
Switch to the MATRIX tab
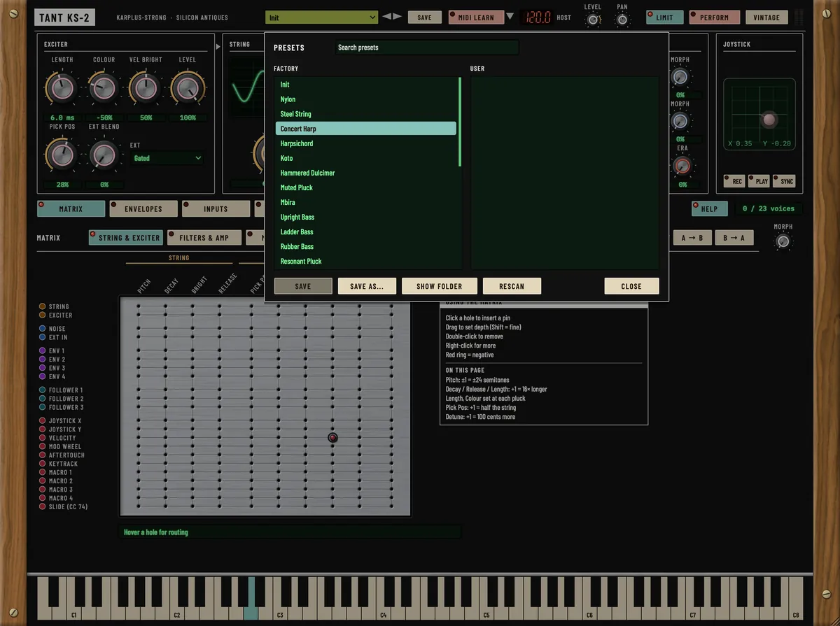[x=71, y=208]
